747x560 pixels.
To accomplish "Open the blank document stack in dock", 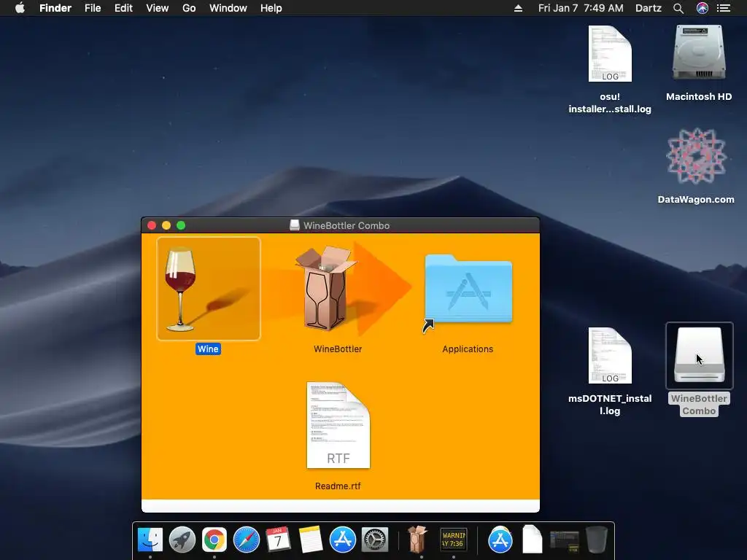I will click(532, 540).
